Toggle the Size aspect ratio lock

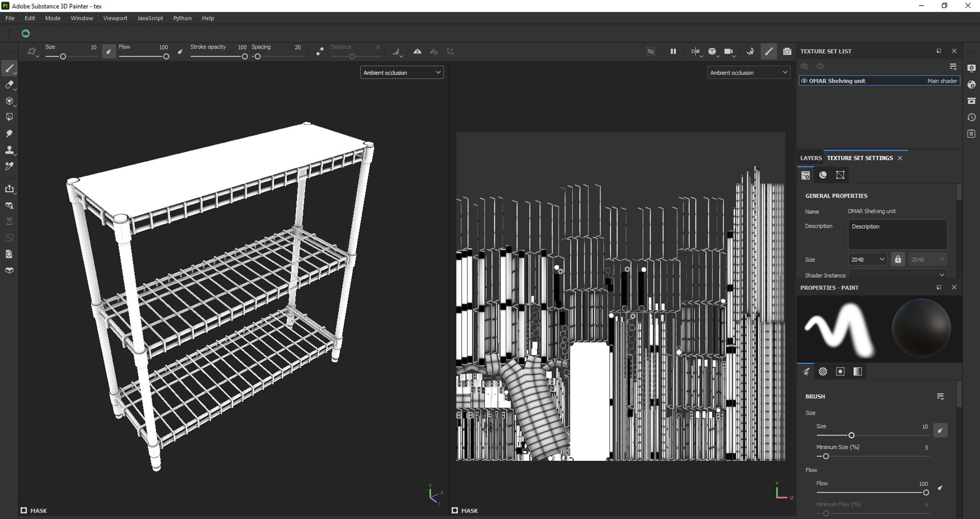tap(898, 259)
